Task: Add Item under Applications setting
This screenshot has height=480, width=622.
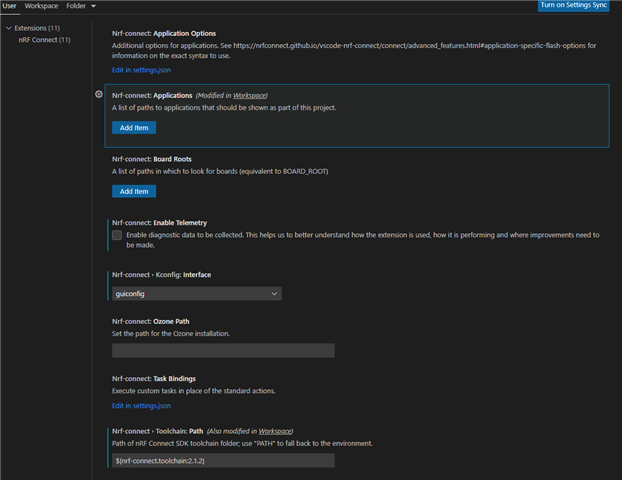Action: pyautogui.click(x=134, y=128)
